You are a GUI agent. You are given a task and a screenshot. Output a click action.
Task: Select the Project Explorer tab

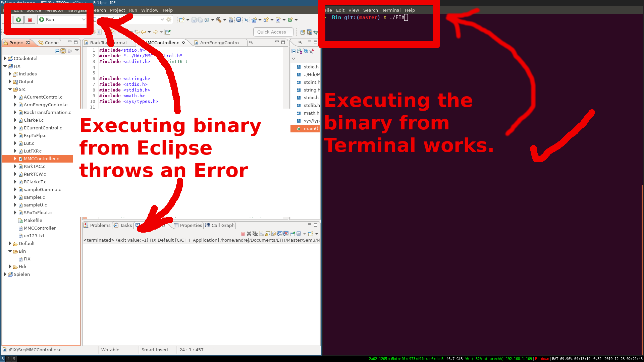tap(16, 43)
